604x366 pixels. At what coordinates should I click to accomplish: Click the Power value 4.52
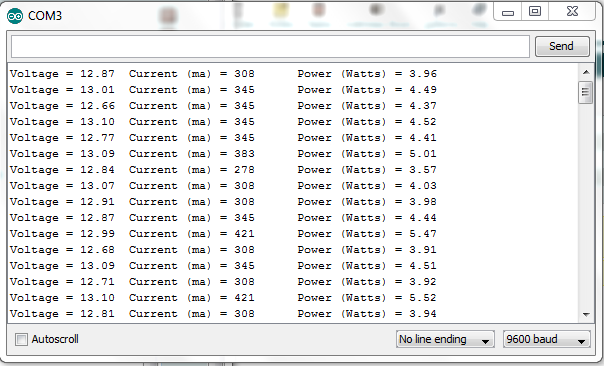(423, 122)
